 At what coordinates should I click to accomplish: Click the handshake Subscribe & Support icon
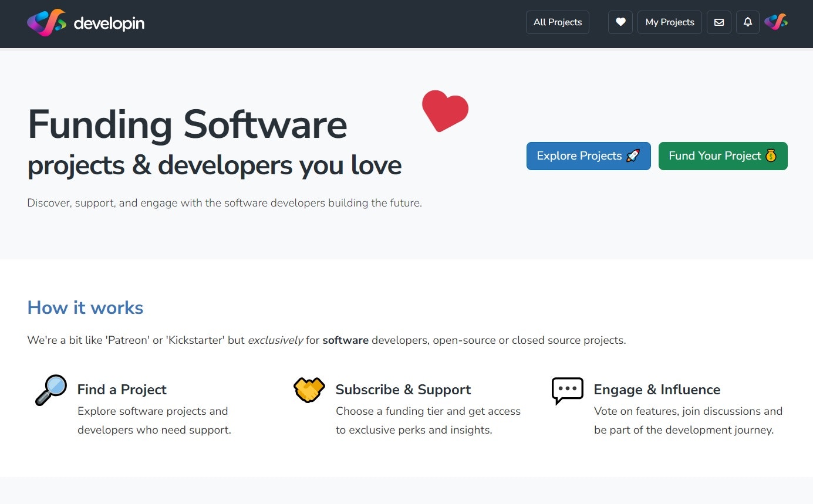pyautogui.click(x=309, y=390)
